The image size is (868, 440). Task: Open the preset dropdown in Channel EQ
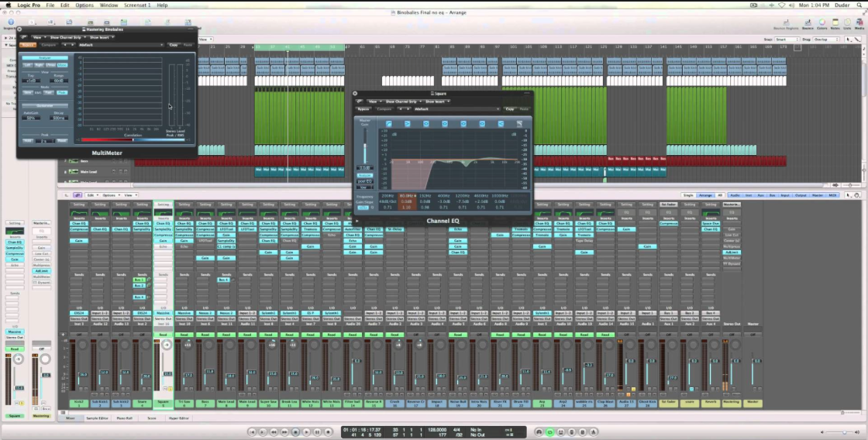point(456,109)
